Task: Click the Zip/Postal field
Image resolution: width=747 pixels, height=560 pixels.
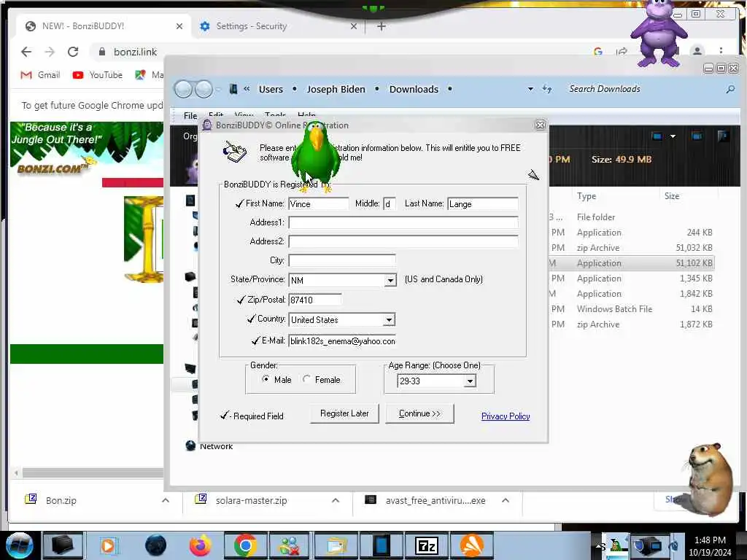Action: point(315,300)
